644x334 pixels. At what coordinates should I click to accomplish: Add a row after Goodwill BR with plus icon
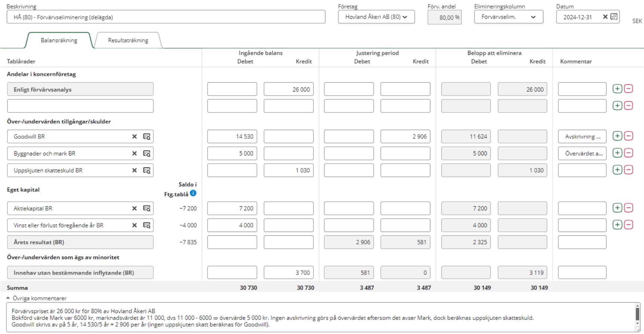[x=617, y=136]
